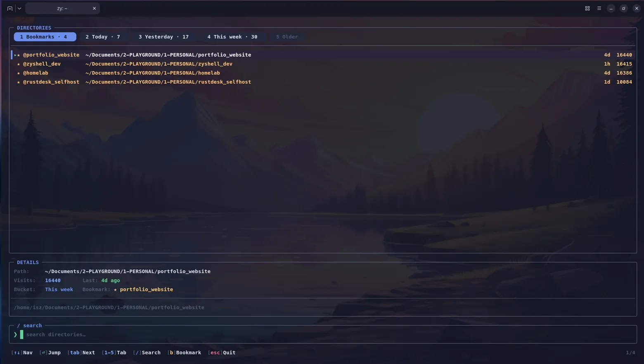644x364 pixels.
Task: Click the search prompt chevron icon
Action: coord(16,335)
